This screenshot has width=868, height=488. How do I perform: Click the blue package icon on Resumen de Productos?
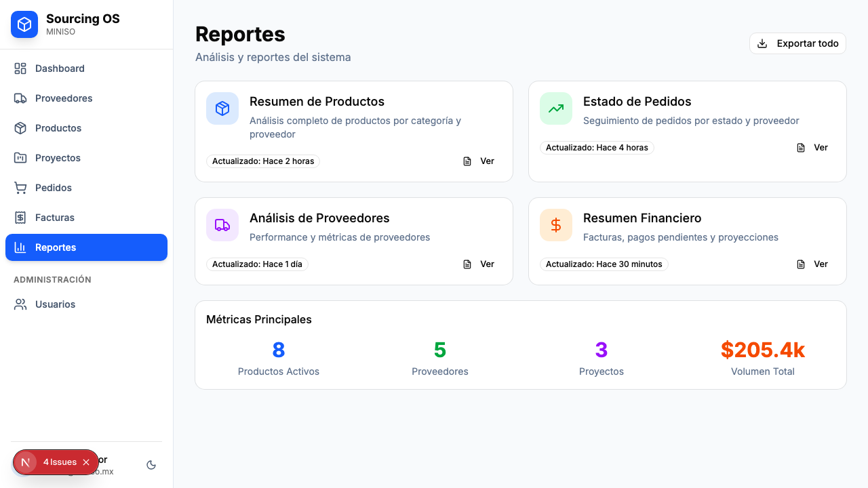pos(222,108)
